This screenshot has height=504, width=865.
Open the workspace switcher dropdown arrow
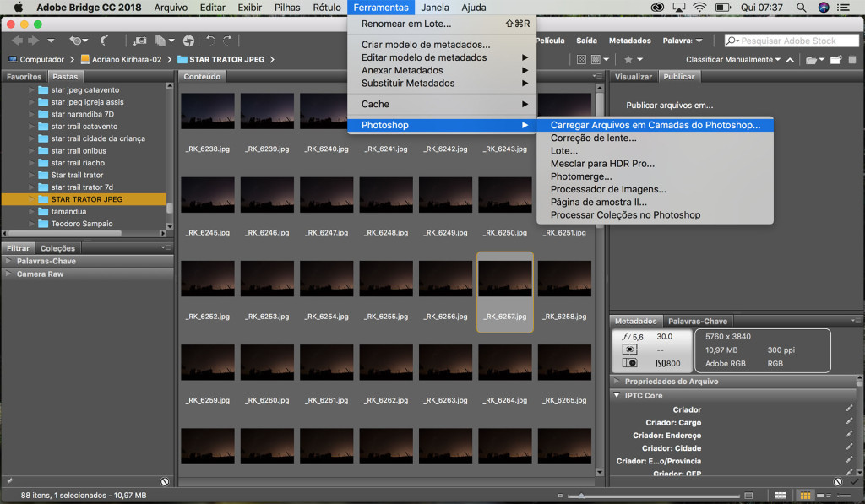(699, 41)
